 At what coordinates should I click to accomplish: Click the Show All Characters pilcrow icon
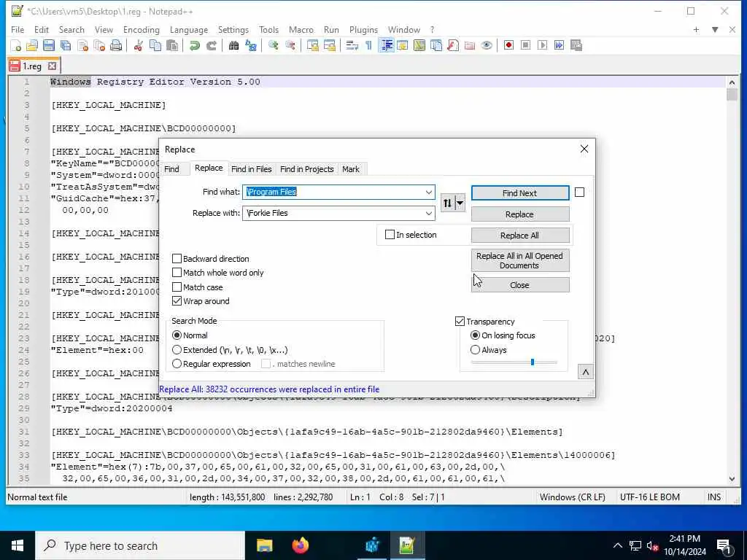[368, 45]
